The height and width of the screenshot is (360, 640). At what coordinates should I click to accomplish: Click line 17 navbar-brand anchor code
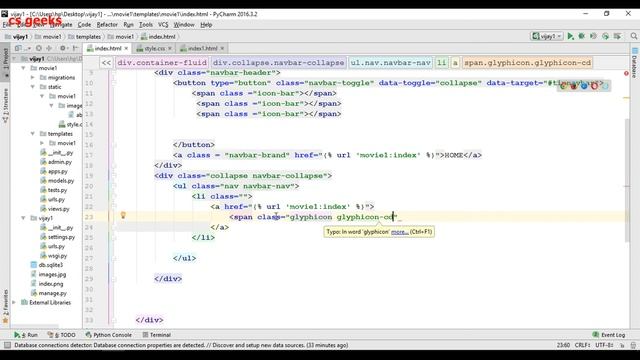tap(327, 155)
